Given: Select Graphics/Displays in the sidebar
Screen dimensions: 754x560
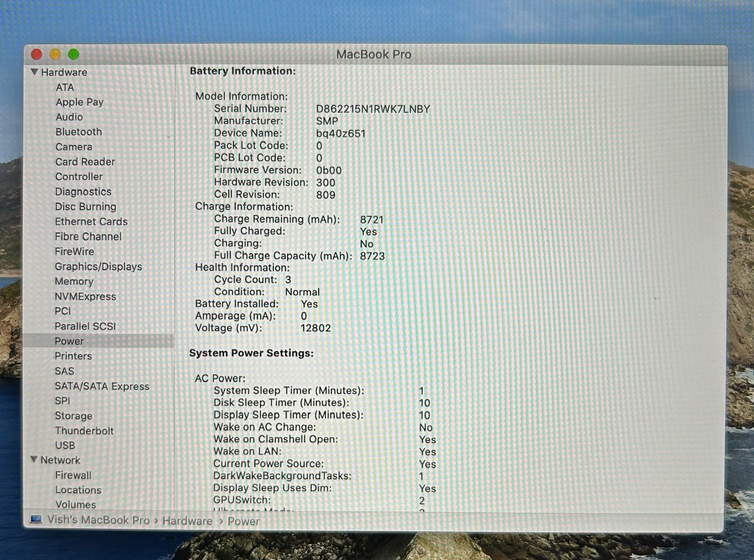Looking at the screenshot, I should click(99, 267).
